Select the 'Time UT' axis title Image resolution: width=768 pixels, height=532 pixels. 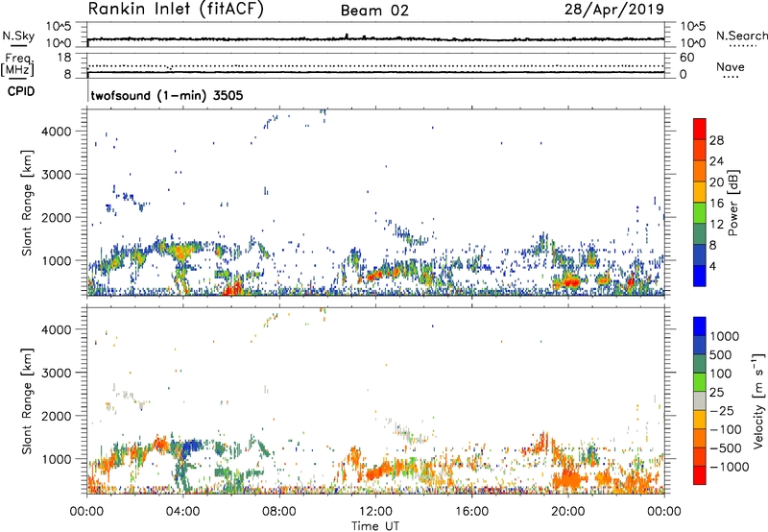(375, 526)
